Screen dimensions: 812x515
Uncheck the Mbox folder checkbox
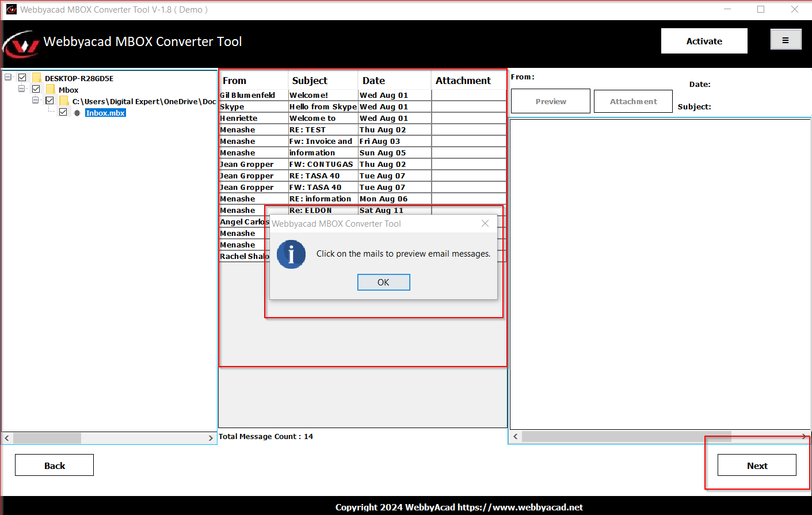36,89
